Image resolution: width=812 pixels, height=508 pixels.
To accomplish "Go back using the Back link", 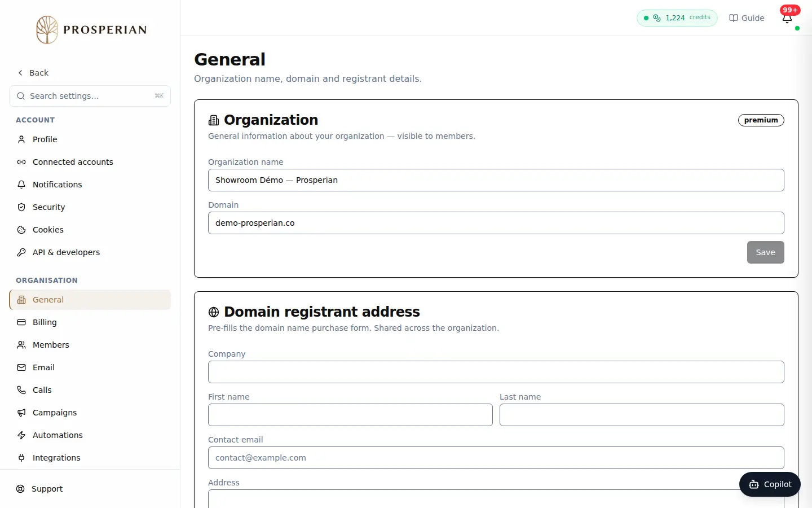I will click(33, 73).
